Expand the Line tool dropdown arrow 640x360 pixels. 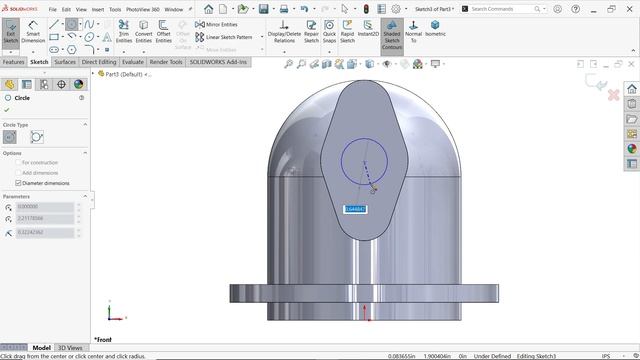(x=62, y=24)
